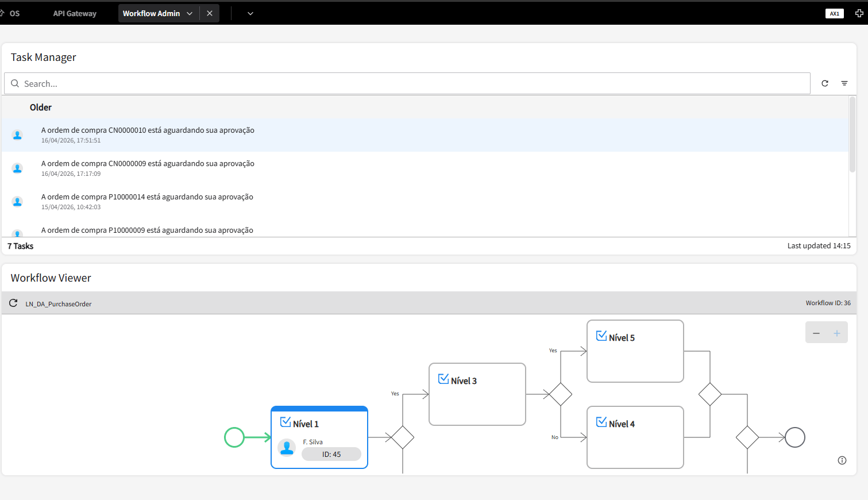868x500 pixels.
Task: Click the add-widget icon in top bar
Action: point(859,13)
